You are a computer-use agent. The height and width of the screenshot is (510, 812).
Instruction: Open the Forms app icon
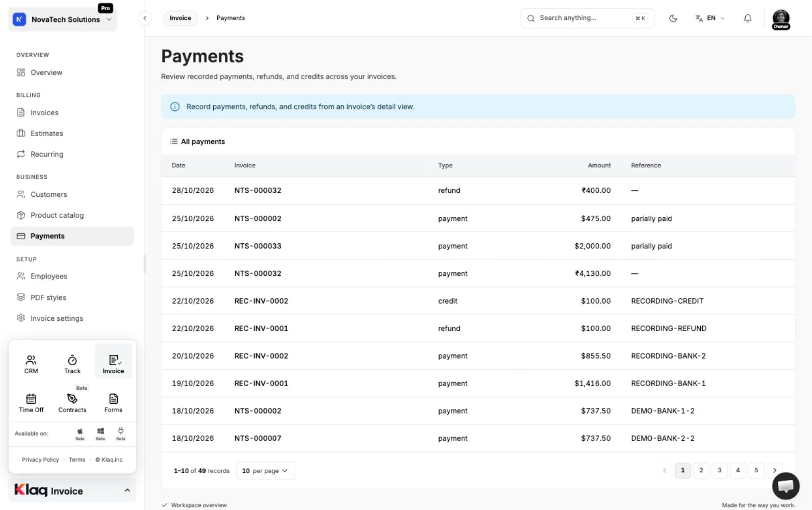point(113,402)
